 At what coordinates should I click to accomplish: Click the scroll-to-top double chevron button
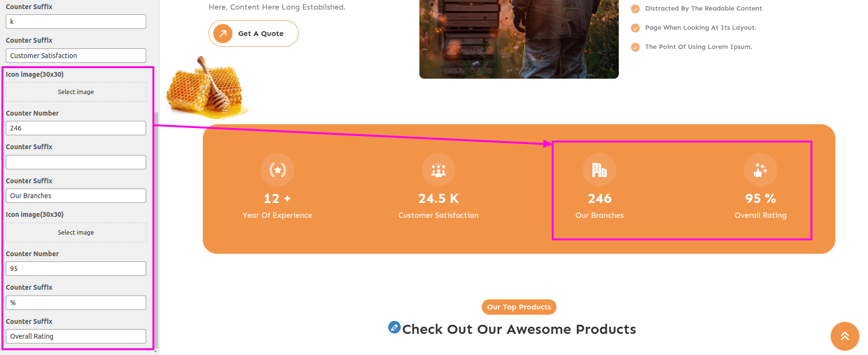(x=845, y=336)
